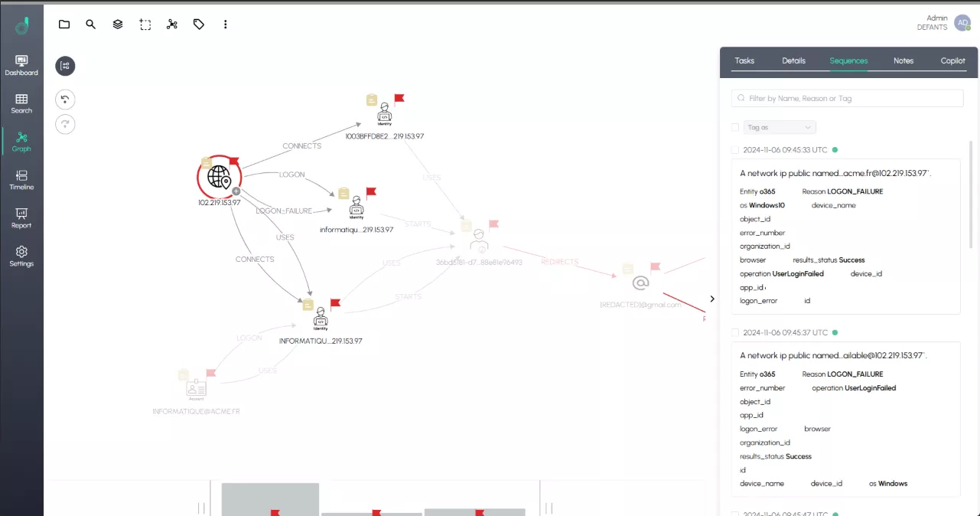The height and width of the screenshot is (516, 980).
Task: Select the 102.219.153.97 globe node
Action: point(219,178)
